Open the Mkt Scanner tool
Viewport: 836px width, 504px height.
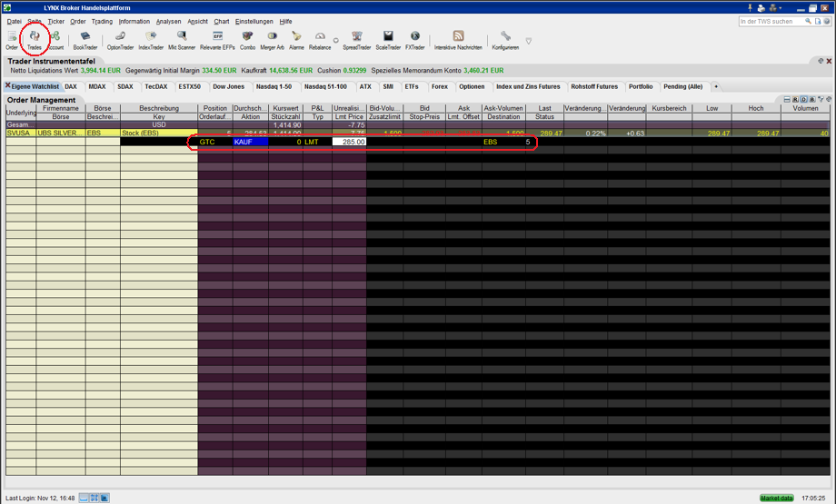(x=182, y=40)
